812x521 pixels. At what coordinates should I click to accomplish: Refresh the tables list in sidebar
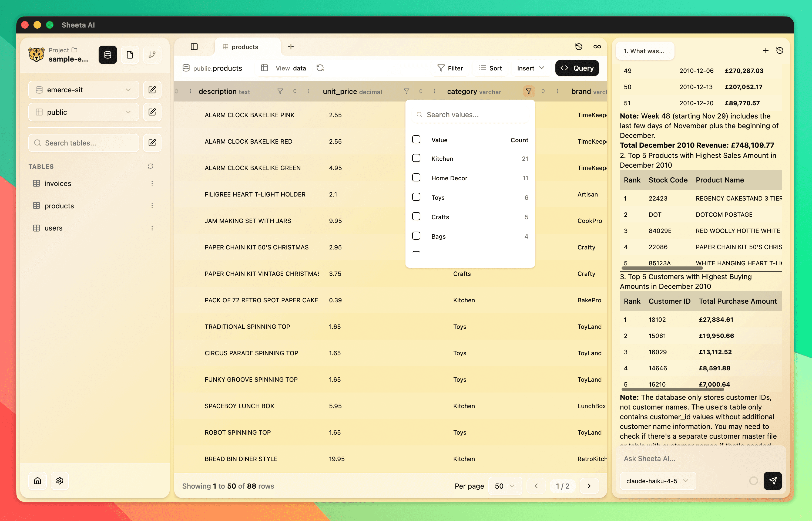coord(151,166)
